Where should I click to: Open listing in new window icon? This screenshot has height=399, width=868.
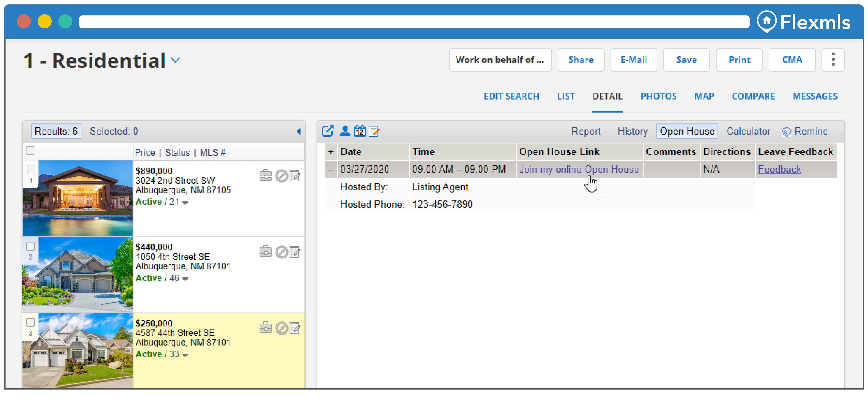pos(327,131)
